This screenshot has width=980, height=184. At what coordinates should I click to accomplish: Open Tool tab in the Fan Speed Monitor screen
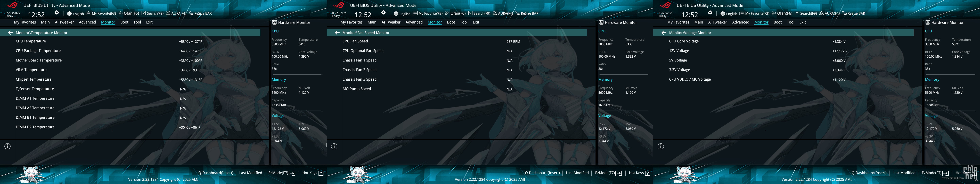point(464,22)
